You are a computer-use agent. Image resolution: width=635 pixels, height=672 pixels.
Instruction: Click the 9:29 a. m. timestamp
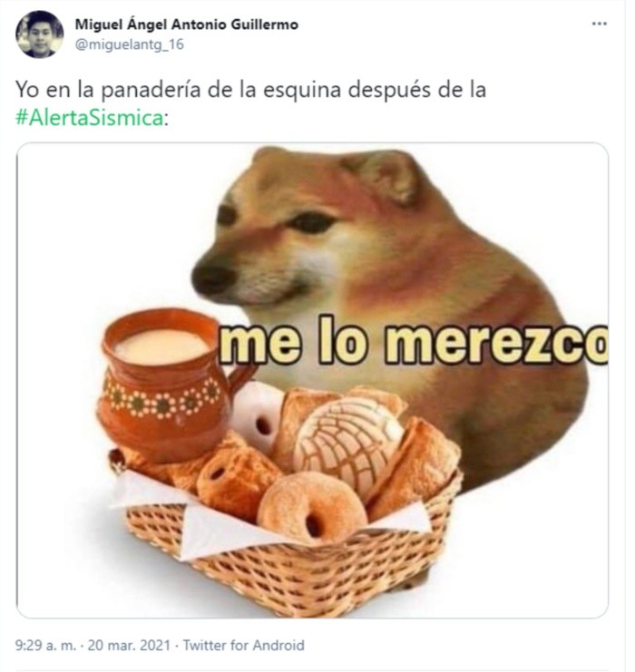pos(45,645)
